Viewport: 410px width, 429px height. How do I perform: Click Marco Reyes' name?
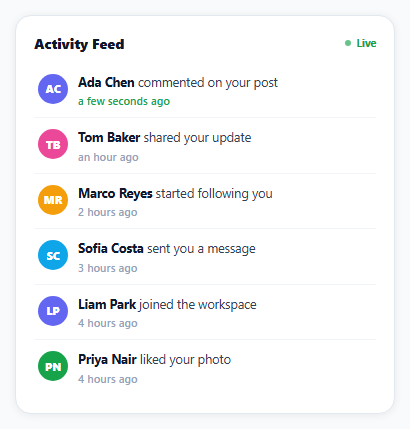pyautogui.click(x=115, y=194)
